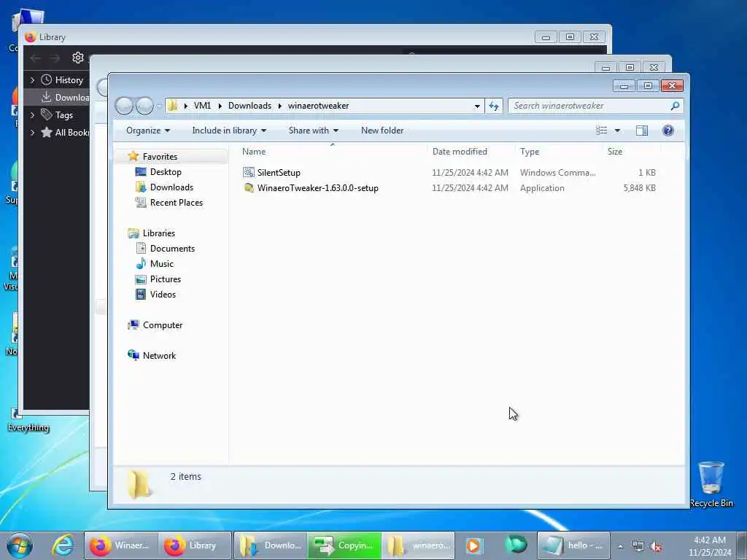747x560 pixels.
Task: Select the WinaeroTweaker-1.63.0.0-setup application
Action: [x=318, y=188]
